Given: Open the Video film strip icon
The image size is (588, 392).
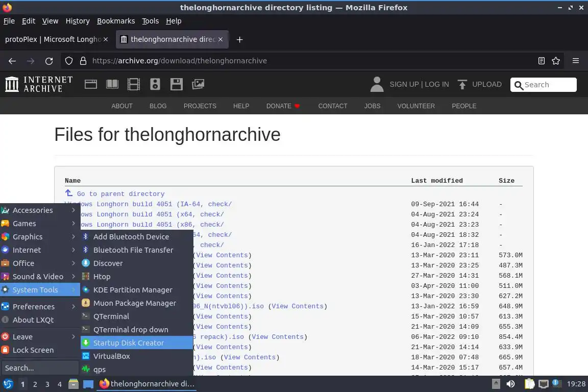Looking at the screenshot, I should [134, 84].
